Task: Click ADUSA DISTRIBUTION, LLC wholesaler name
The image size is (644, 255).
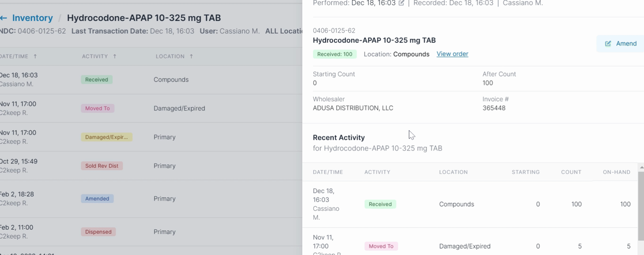Action: pos(353,108)
